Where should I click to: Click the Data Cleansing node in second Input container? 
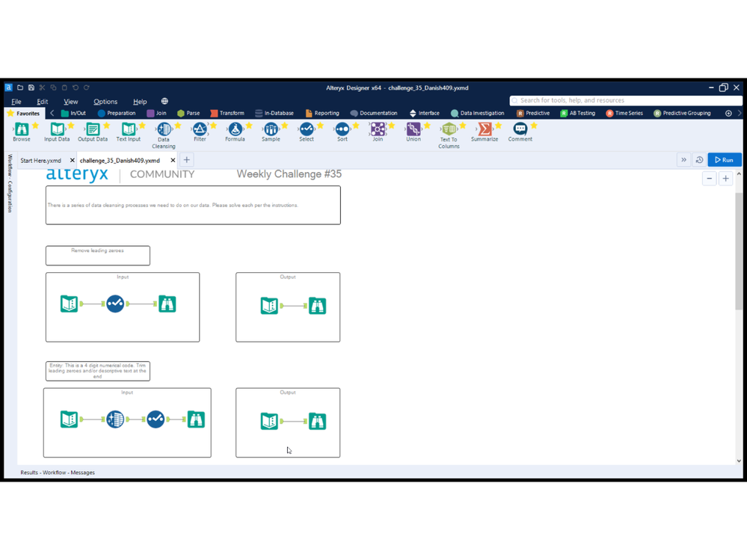(x=115, y=419)
